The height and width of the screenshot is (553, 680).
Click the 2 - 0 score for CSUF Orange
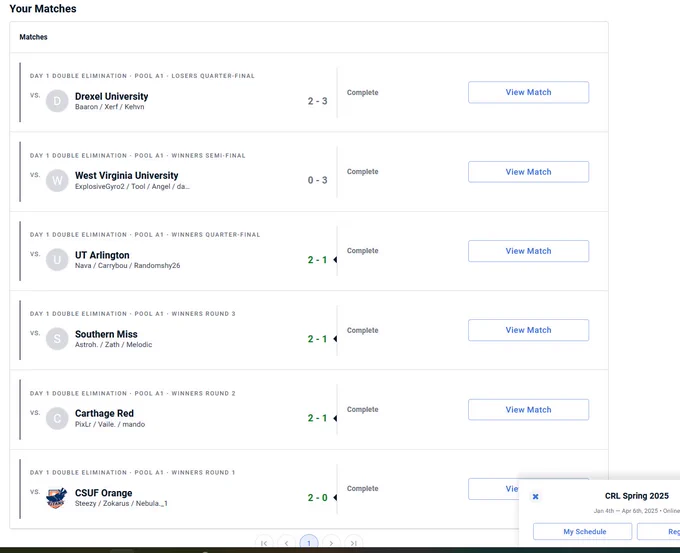pyautogui.click(x=317, y=497)
